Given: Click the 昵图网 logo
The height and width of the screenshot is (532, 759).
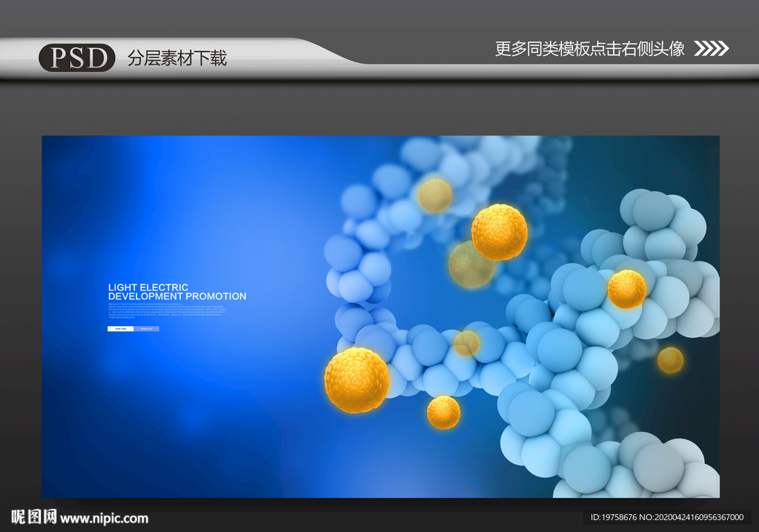Looking at the screenshot, I should pos(34,517).
